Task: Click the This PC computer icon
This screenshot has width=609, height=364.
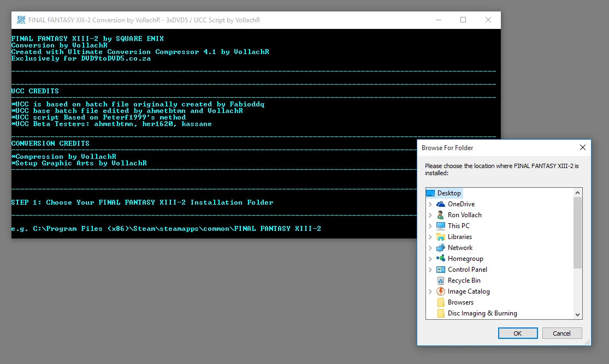Action: (x=440, y=226)
